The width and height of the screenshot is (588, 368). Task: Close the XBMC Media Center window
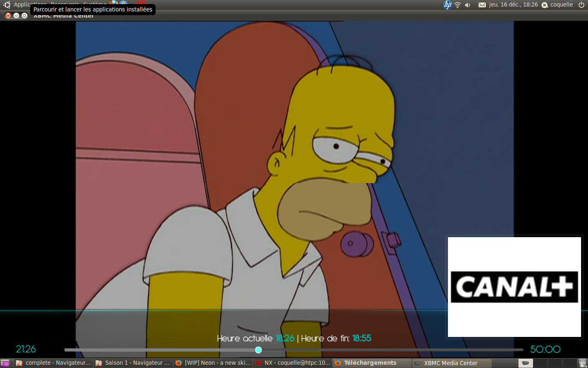(8, 16)
